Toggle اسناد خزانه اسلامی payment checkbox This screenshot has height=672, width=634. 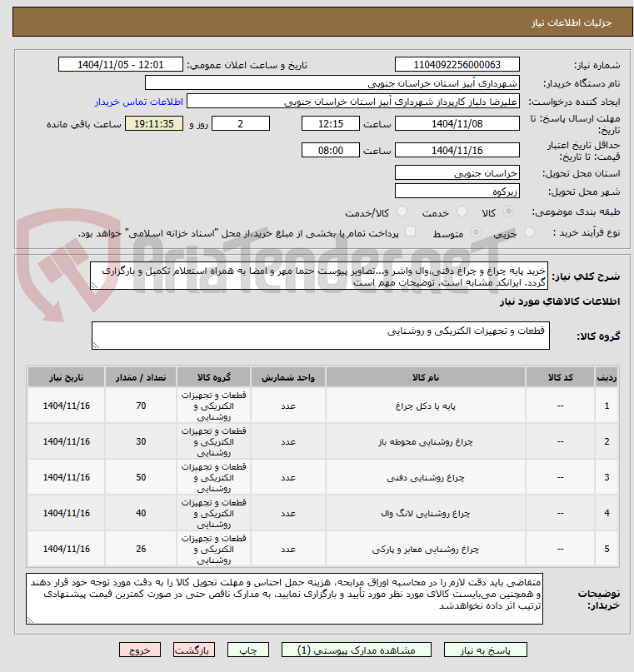click(410, 231)
